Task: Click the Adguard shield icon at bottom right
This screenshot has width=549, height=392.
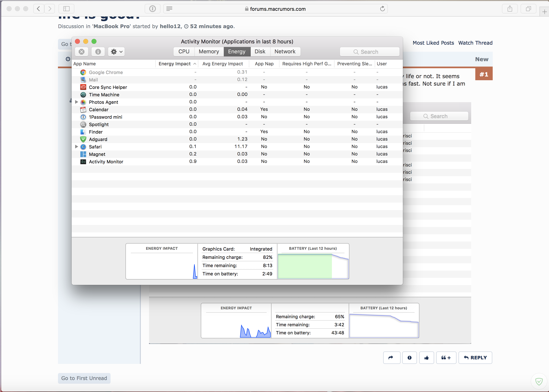Action: coord(539,381)
